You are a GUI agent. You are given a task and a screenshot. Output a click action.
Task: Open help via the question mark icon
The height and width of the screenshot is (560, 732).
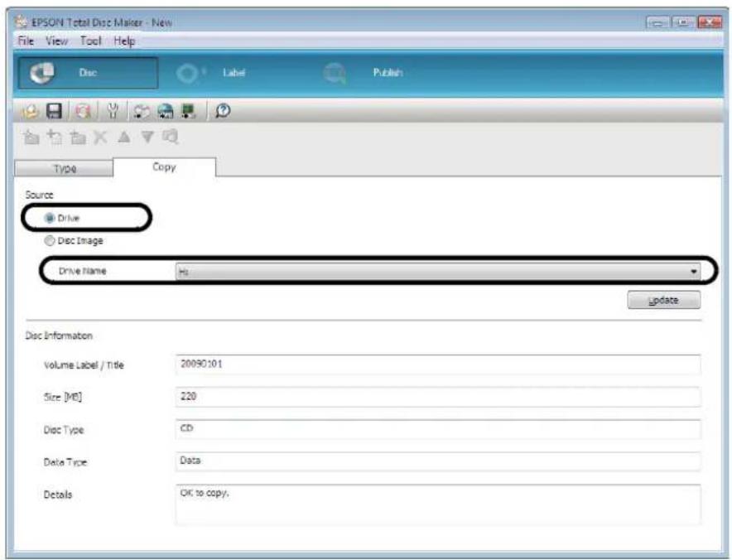coord(223,111)
